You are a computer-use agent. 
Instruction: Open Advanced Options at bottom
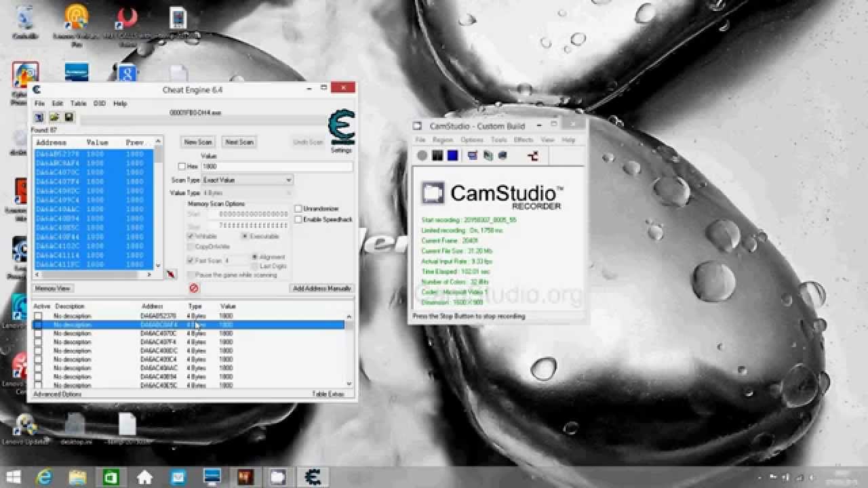click(58, 394)
